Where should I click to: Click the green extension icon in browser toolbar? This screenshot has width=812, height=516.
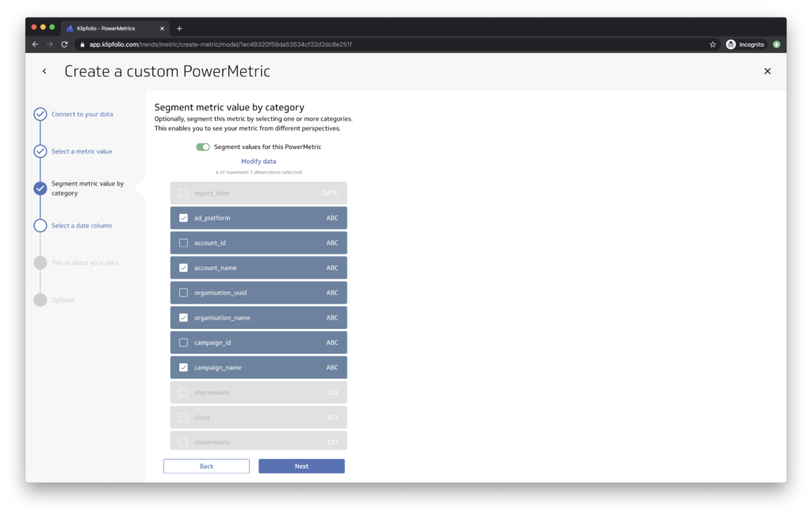click(776, 44)
